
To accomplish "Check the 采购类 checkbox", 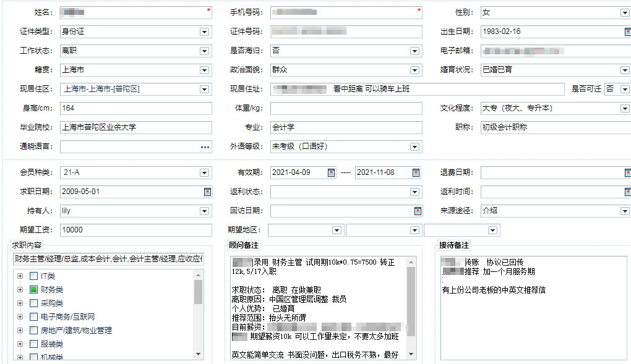I will [x=34, y=303].
